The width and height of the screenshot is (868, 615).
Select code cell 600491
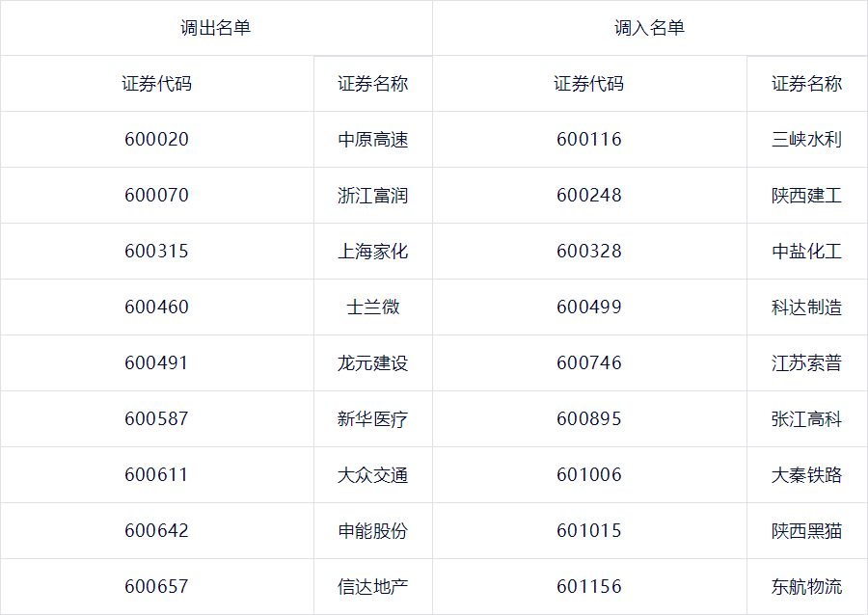point(156,362)
